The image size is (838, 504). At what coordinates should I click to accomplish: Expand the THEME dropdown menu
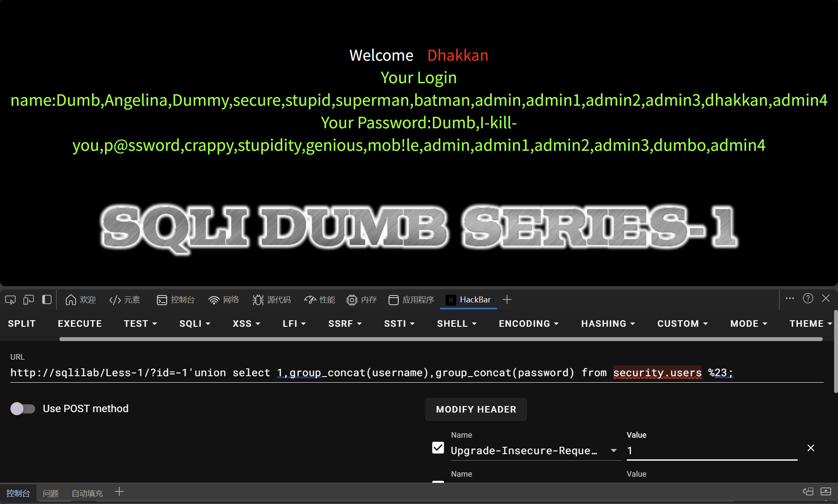point(811,324)
